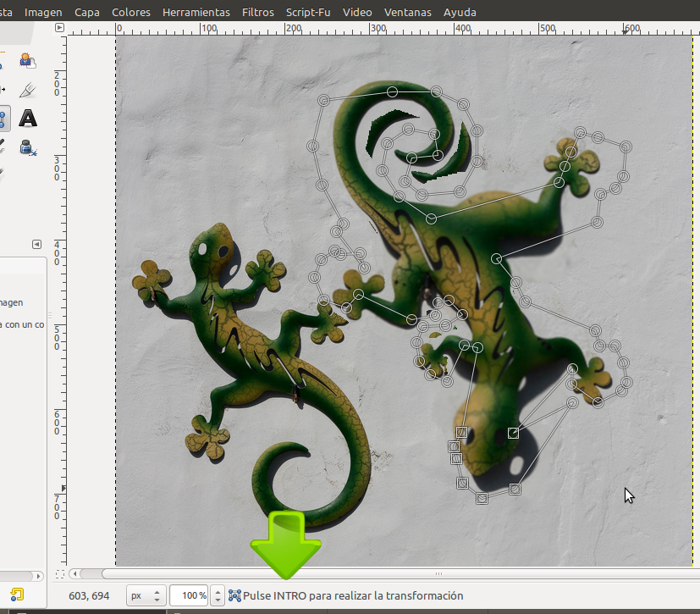700x614 pixels.
Task: Click the reset tool options icon
Action: 17,595
